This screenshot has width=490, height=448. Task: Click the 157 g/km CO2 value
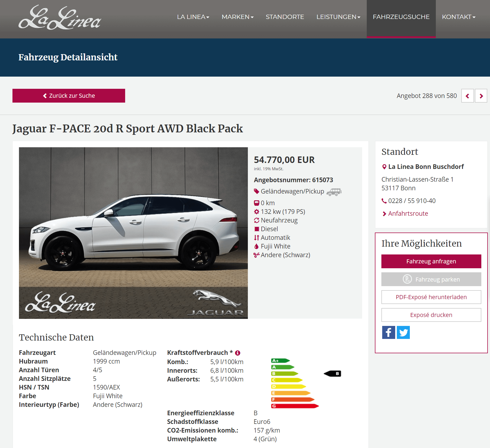(x=267, y=430)
